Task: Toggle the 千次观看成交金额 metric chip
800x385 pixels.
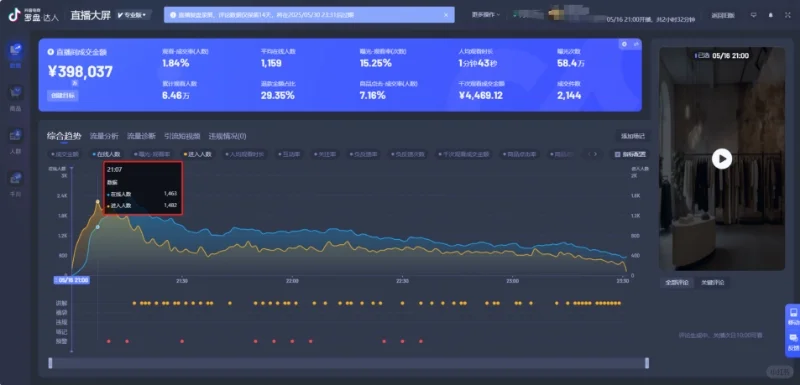Action: [x=463, y=154]
